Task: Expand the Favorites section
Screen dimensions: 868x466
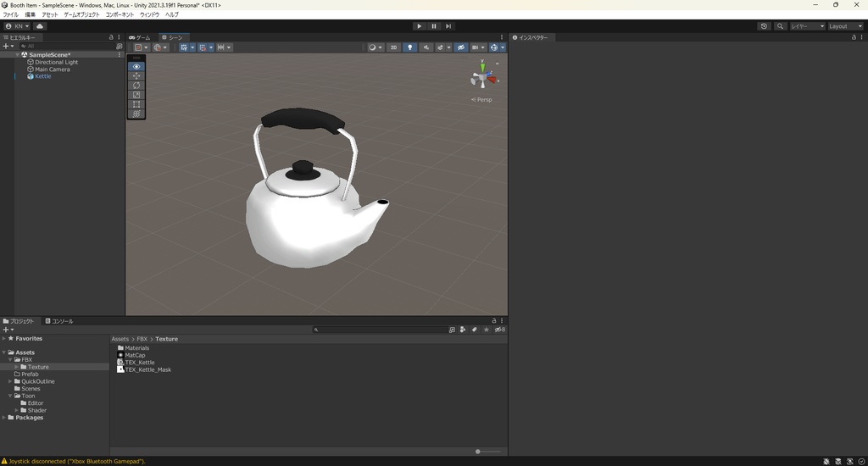Action: point(4,338)
